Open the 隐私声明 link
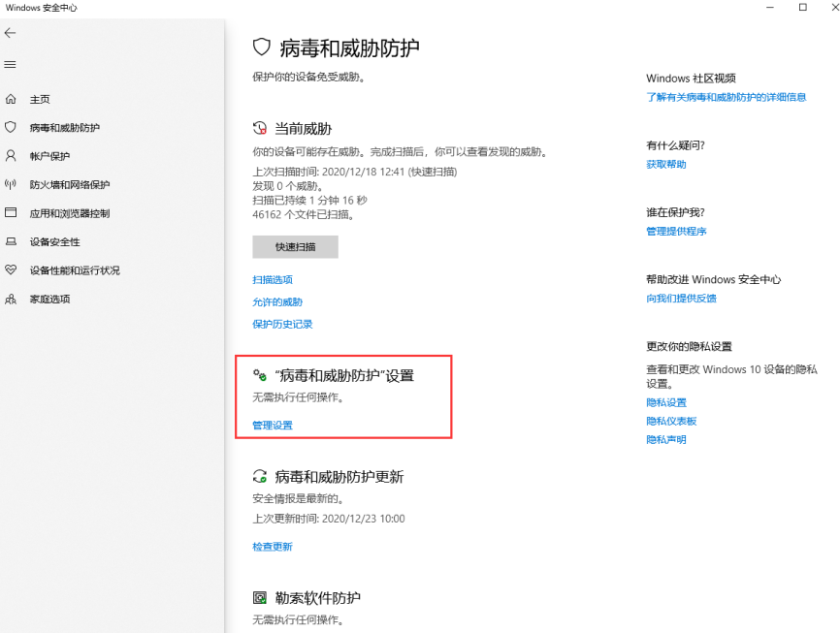 pyautogui.click(x=666, y=440)
